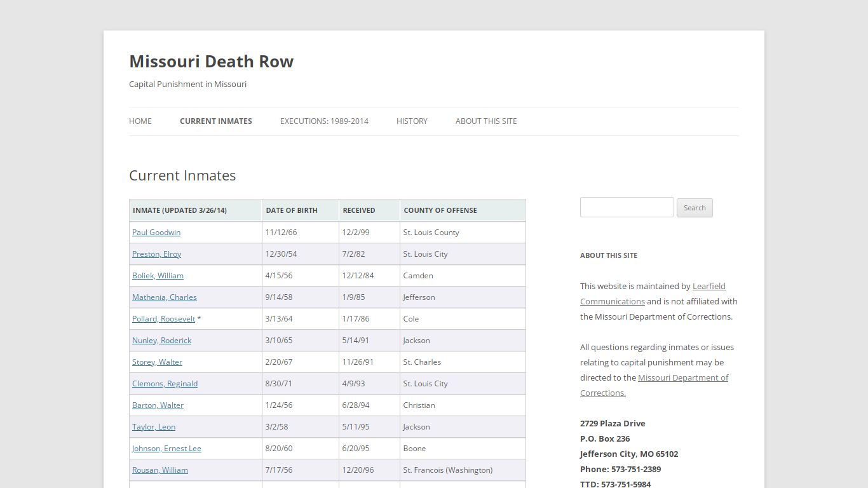The width and height of the screenshot is (868, 488).
Task: Click the received date 7/2/82 cell
Action: (x=369, y=254)
